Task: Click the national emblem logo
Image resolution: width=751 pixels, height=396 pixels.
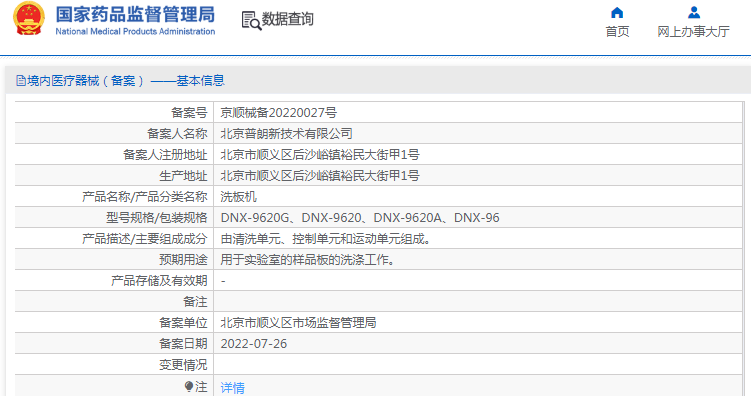Action: 29,19
